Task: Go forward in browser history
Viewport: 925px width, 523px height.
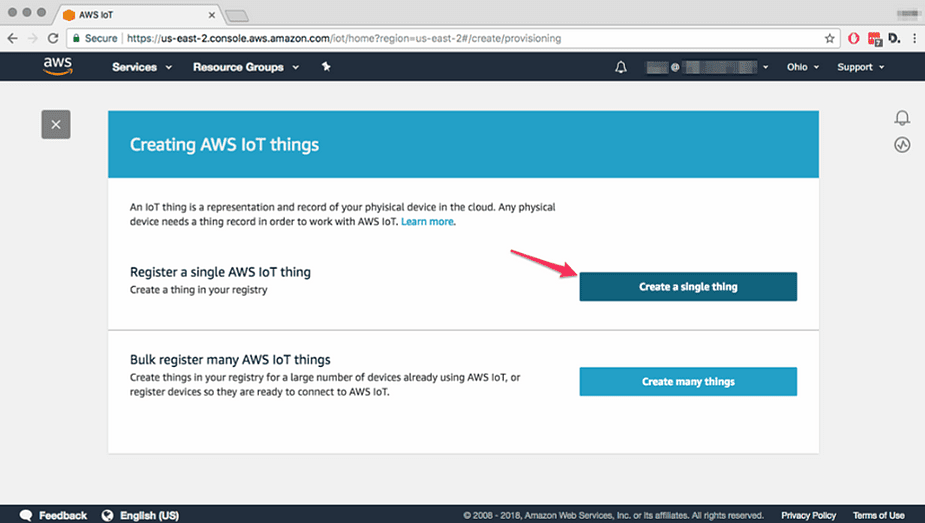Action: click(33, 38)
